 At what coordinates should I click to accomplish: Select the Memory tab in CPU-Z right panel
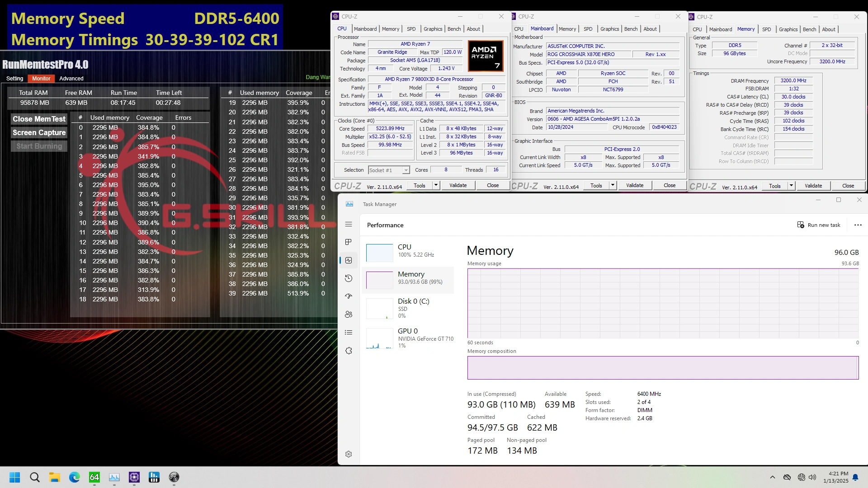pos(746,29)
